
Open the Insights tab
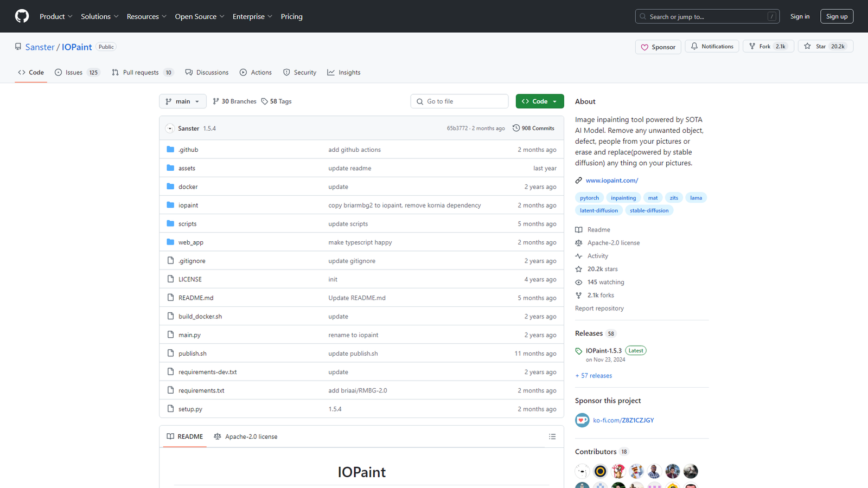pyautogui.click(x=344, y=72)
